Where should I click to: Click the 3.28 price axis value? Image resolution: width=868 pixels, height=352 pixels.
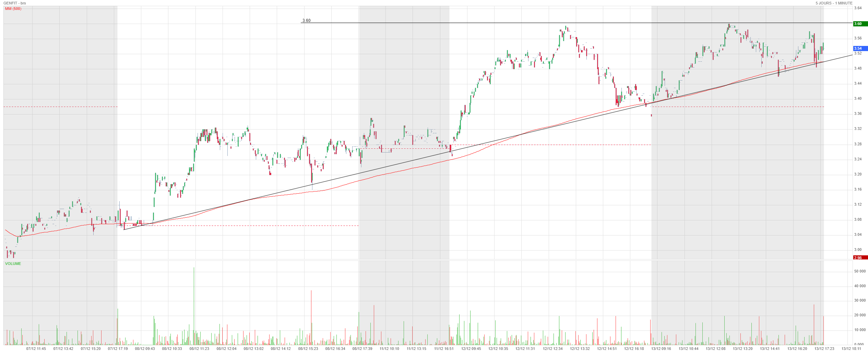858,144
